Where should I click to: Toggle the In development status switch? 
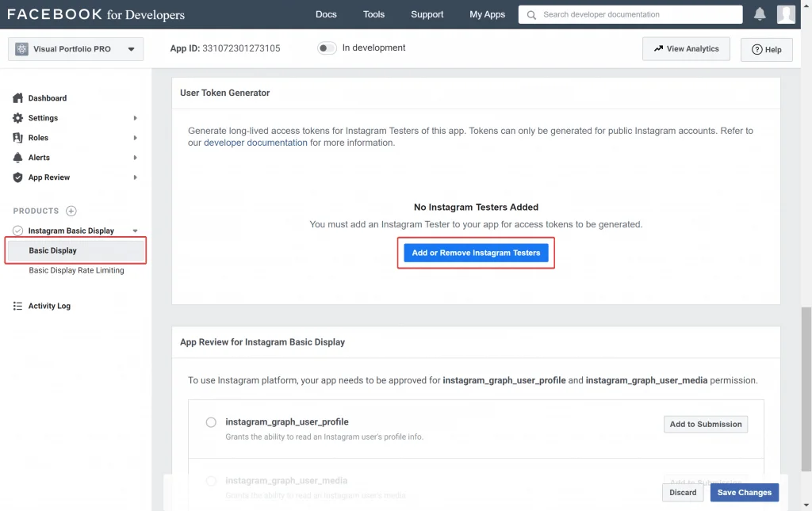[326, 48]
